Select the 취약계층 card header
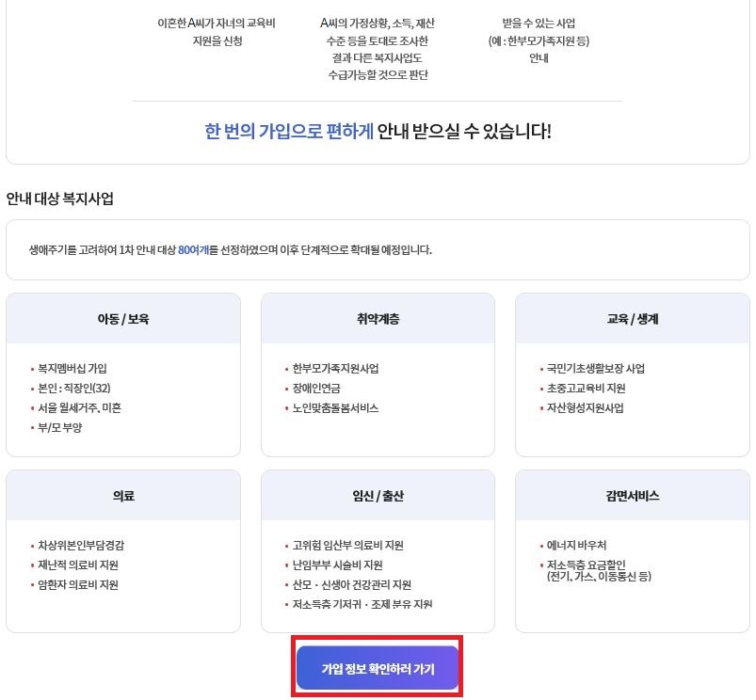Viewport: 756px width, 700px height. 378,318
